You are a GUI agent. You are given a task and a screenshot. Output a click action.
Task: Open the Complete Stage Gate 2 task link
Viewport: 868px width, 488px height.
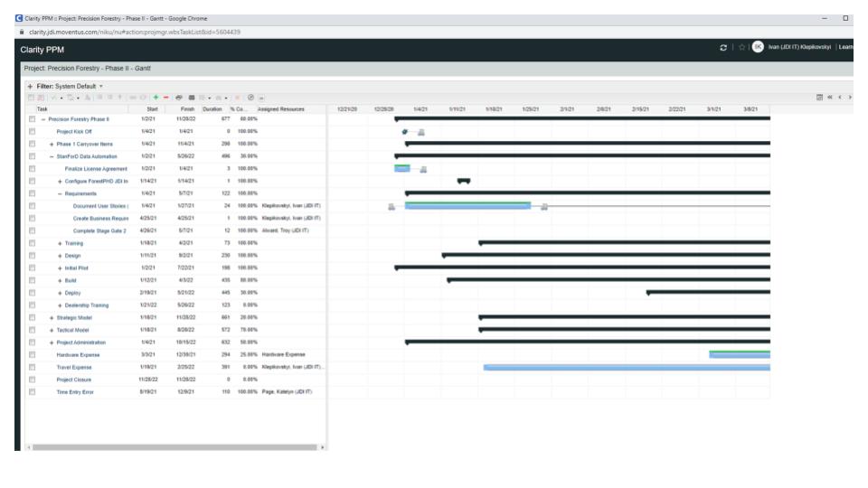click(99, 230)
